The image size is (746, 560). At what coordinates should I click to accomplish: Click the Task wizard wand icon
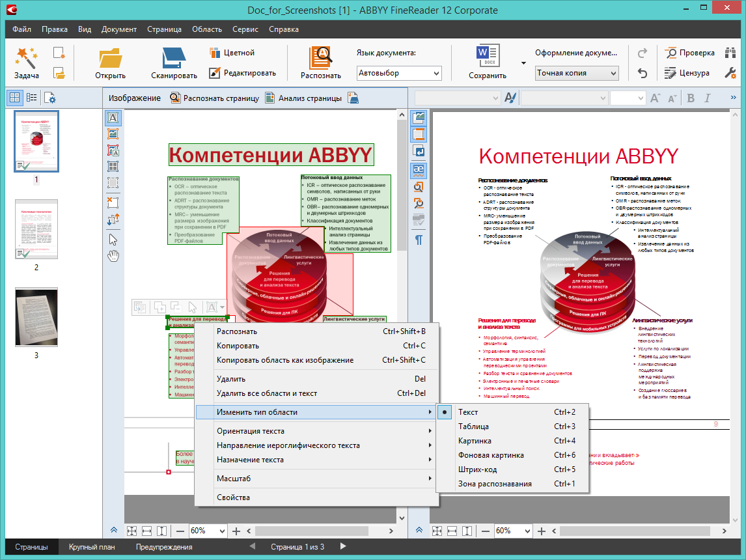[26, 57]
